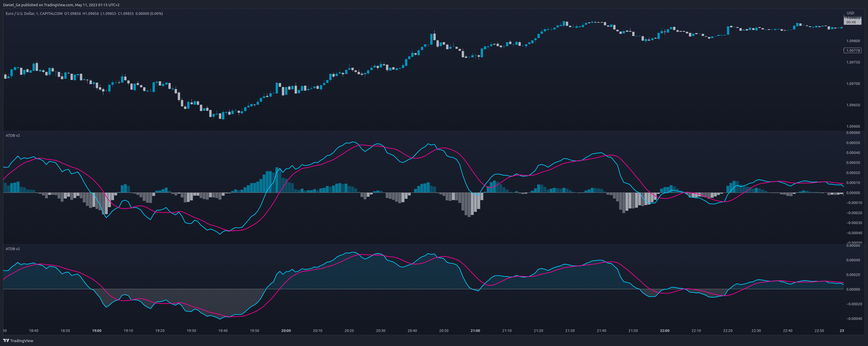
Task: Click the bold 19:00 time axis label
Action: (x=97, y=331)
